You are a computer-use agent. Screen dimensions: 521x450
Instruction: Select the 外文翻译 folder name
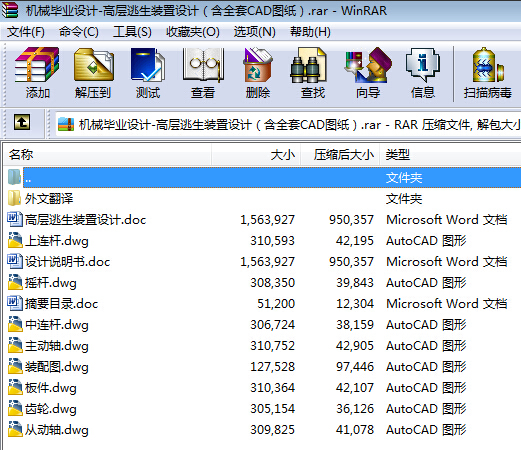(x=49, y=199)
